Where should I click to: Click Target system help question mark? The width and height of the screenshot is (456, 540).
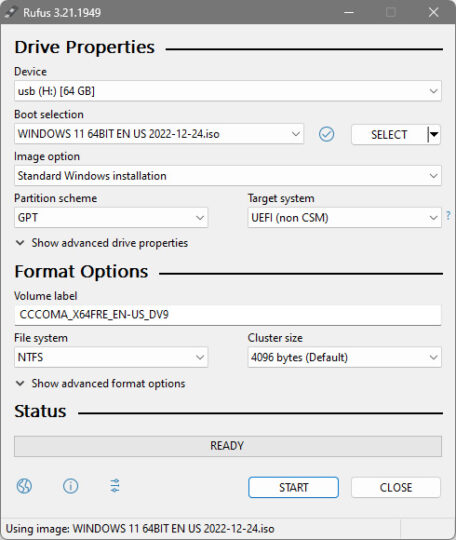click(448, 216)
